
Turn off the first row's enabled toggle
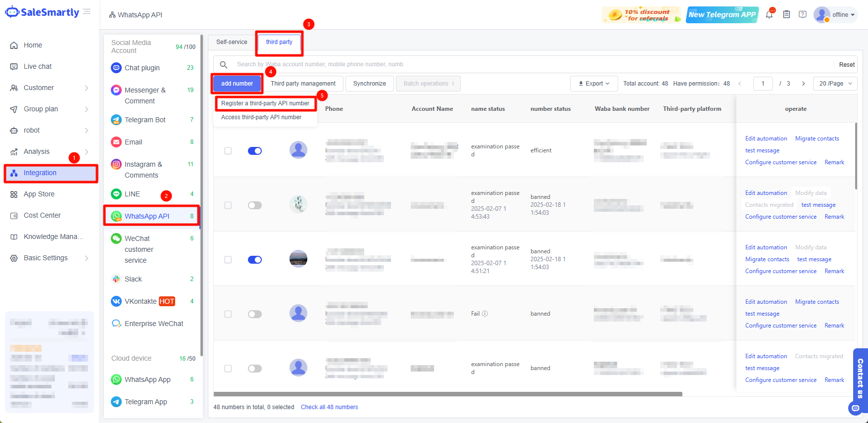tap(255, 151)
